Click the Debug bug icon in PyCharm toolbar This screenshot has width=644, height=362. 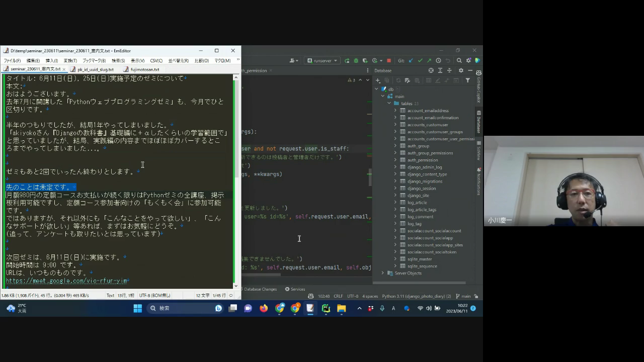point(356,60)
